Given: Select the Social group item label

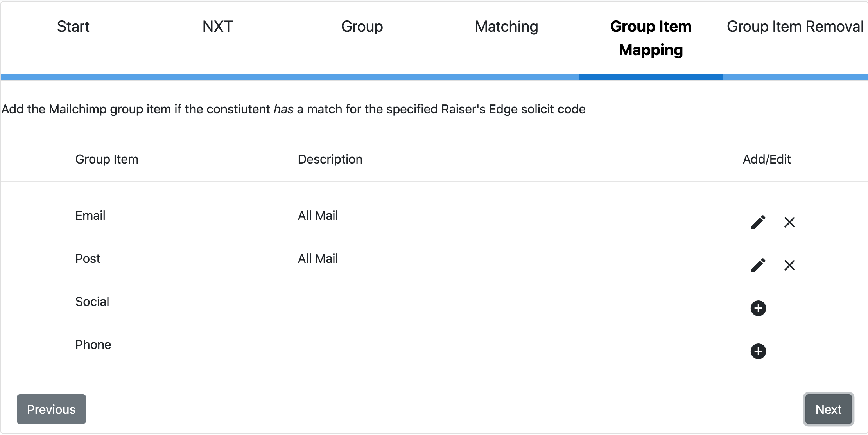Looking at the screenshot, I should tap(92, 302).
